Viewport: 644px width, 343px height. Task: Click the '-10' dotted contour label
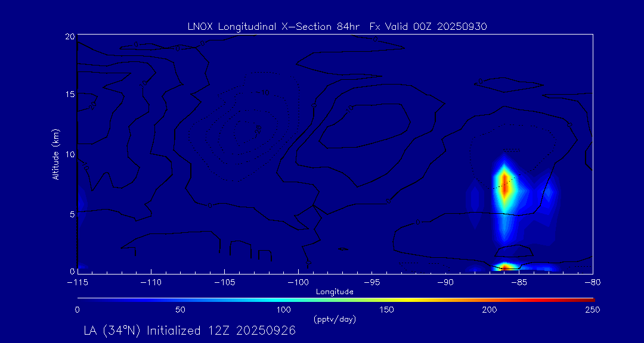coord(264,93)
